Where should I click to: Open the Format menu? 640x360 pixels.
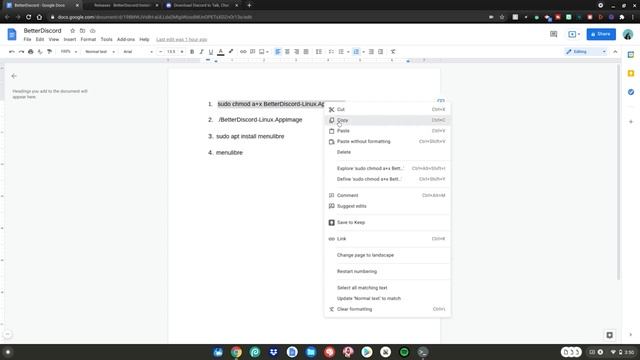(88, 40)
